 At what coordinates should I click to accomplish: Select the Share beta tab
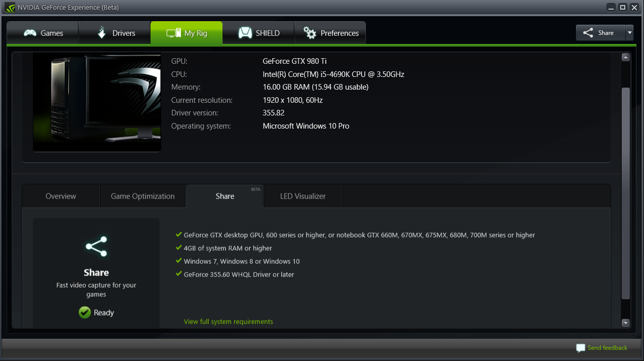pos(225,196)
